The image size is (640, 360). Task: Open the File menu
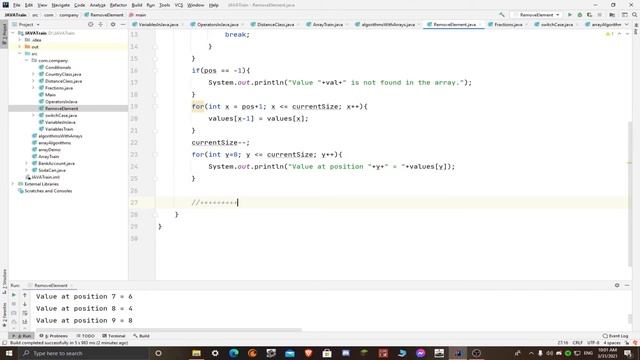pos(16,5)
